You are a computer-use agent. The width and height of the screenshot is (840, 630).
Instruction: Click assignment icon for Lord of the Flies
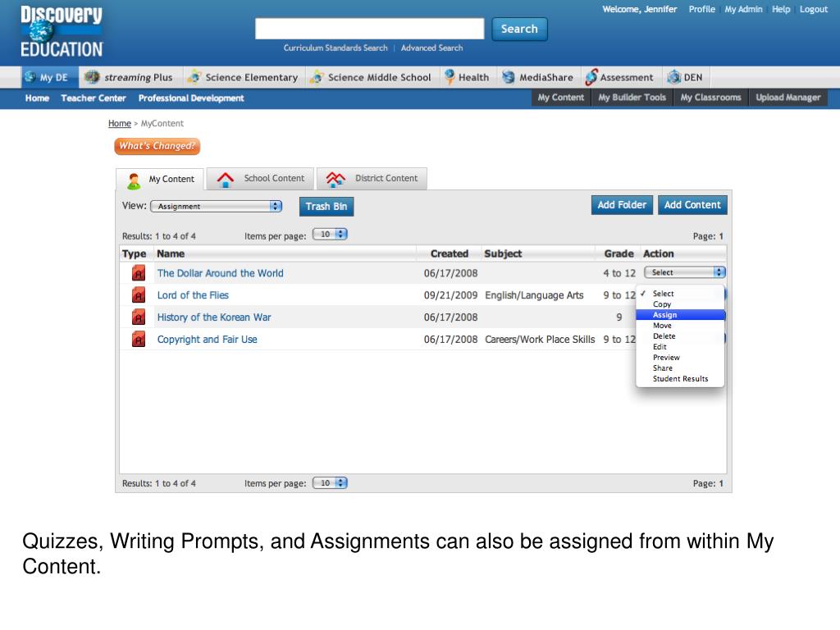pyautogui.click(x=139, y=295)
